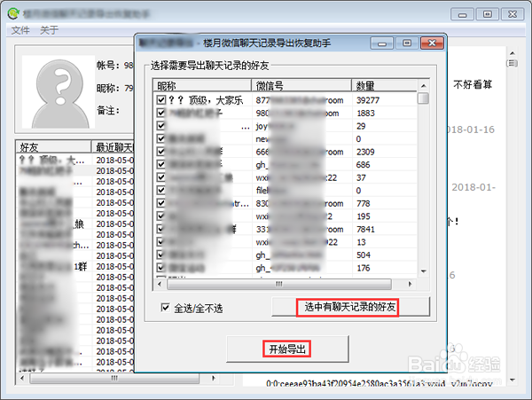Click the main window app icon
Image resolution: width=532 pixels, height=400 pixels.
click(x=13, y=13)
